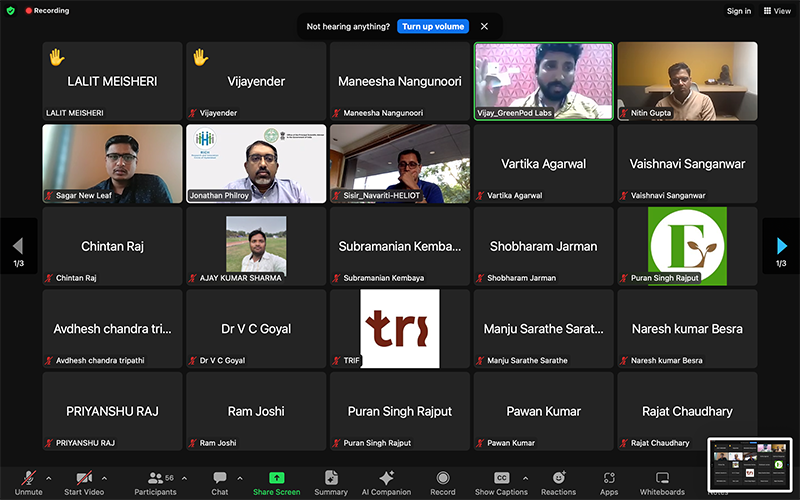Enable Show Captions
Viewport: 800px width, 500px height.
(x=501, y=478)
